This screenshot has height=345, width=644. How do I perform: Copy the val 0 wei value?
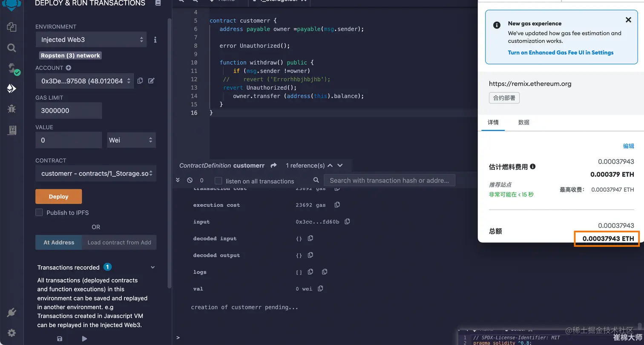point(321,288)
